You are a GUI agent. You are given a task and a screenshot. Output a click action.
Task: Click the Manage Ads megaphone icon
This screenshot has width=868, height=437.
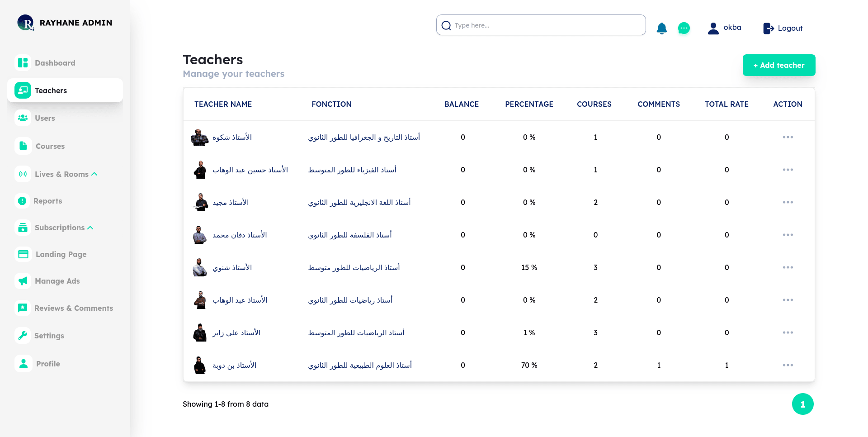click(23, 281)
